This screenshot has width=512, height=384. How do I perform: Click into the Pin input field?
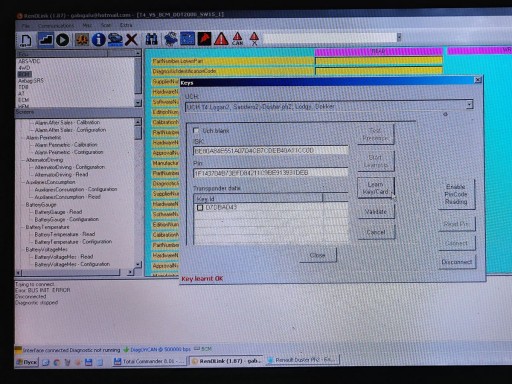click(x=271, y=173)
